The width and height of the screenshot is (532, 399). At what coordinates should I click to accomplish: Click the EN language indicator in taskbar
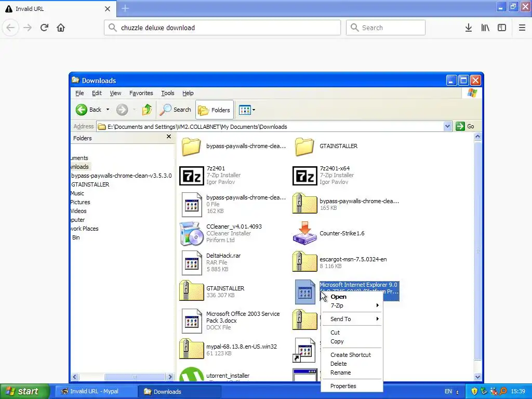click(x=448, y=392)
